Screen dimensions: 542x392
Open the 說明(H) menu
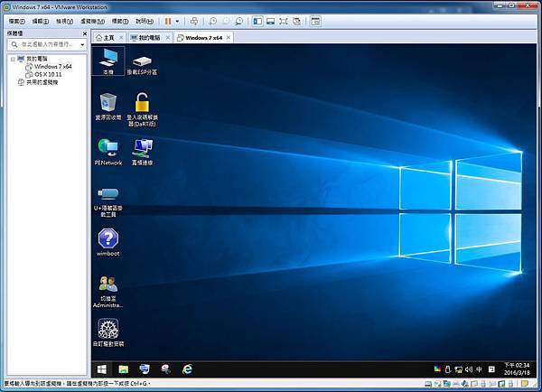coord(145,22)
